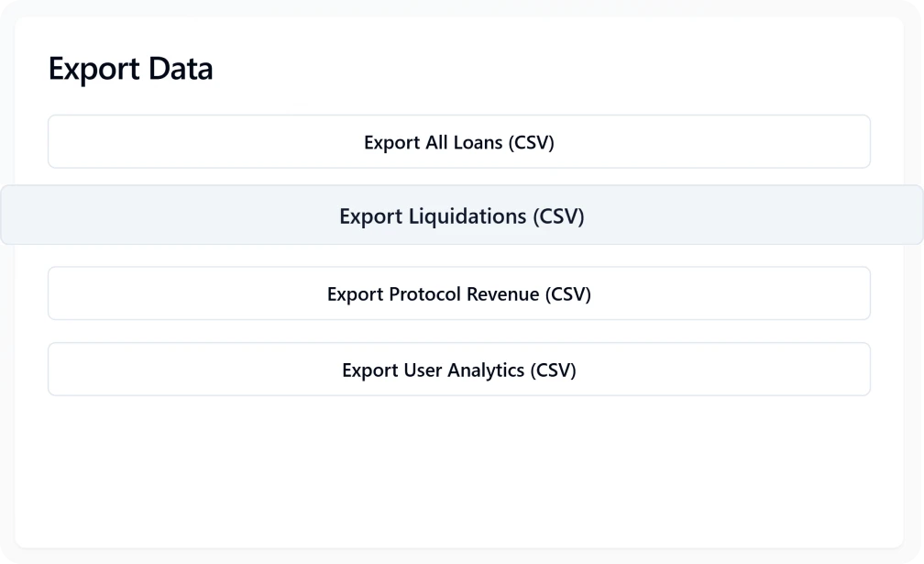Click Export All Loans (CSV) button
This screenshot has width=924, height=564.
pos(459,141)
